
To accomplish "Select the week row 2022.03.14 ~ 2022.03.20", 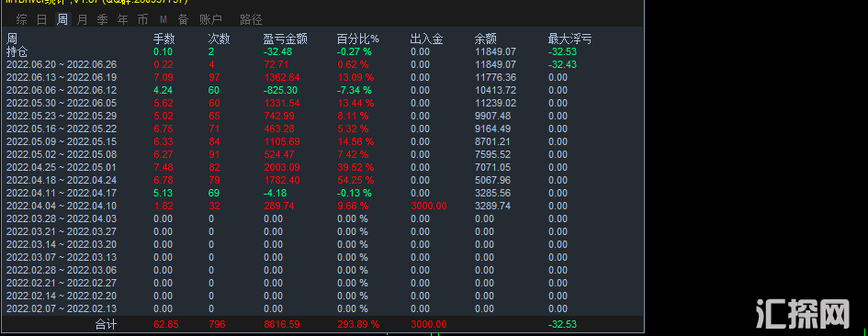I will 62,245.
